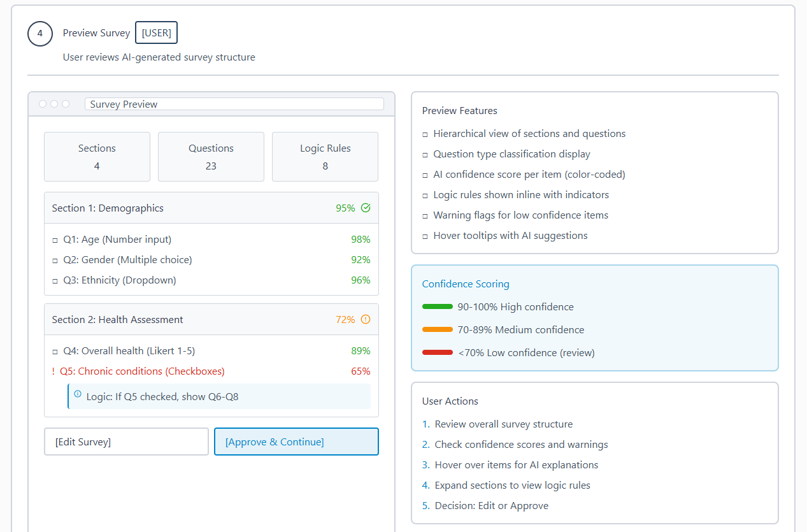Toggle the box beside Q1: Age
The image size is (807, 532).
click(55, 240)
